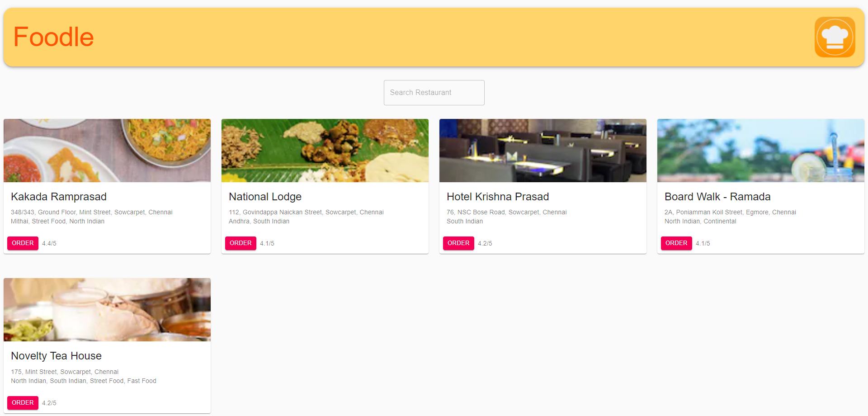Order from Novelty Tea House
Screen dimensions: 868x416
(23, 402)
